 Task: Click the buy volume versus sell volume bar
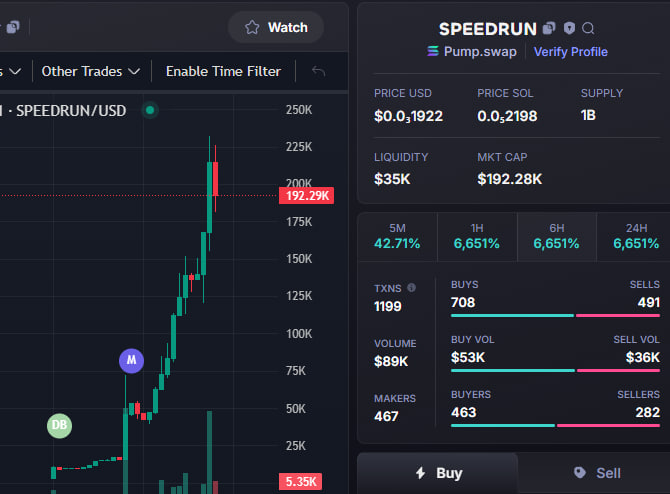555,370
